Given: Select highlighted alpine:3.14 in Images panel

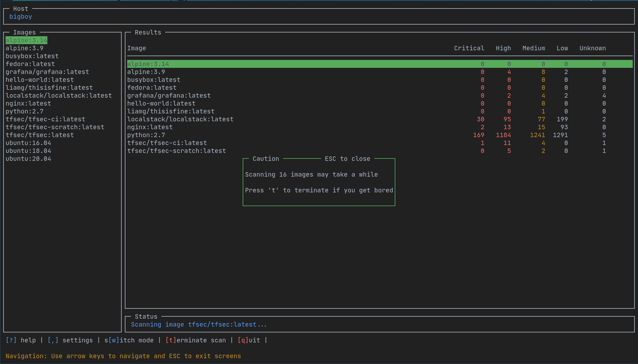Looking at the screenshot, I should [x=26, y=40].
